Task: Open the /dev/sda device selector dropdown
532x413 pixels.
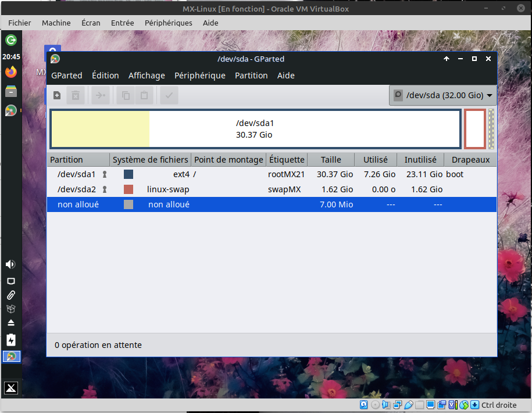Action: click(x=442, y=95)
